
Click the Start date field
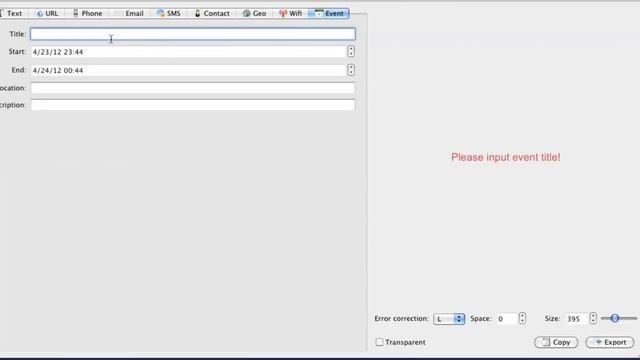pos(189,52)
